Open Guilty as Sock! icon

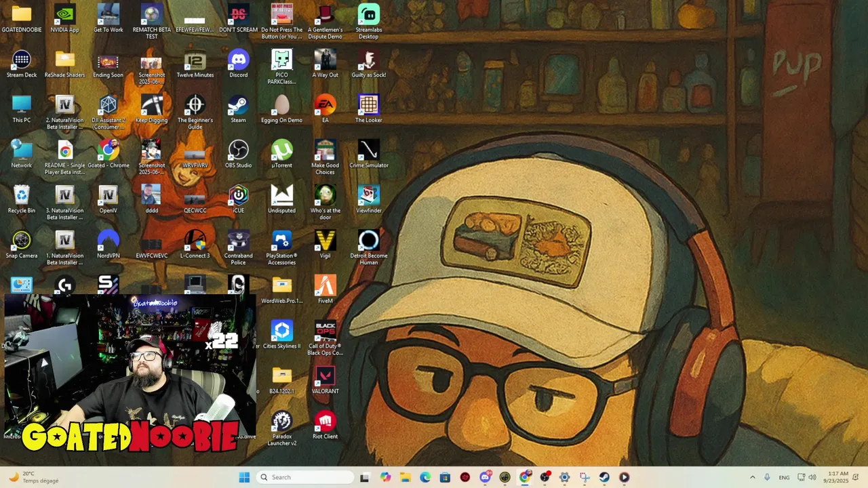[368, 64]
